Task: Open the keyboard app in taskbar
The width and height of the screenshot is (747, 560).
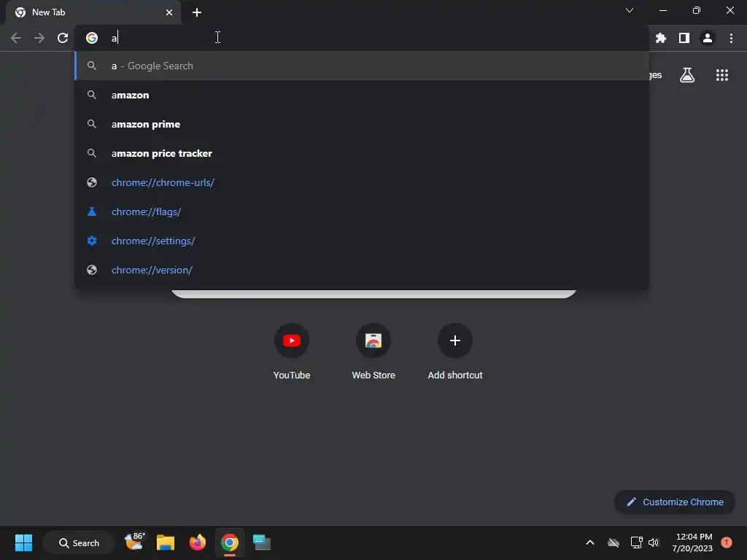Action: pos(262,542)
